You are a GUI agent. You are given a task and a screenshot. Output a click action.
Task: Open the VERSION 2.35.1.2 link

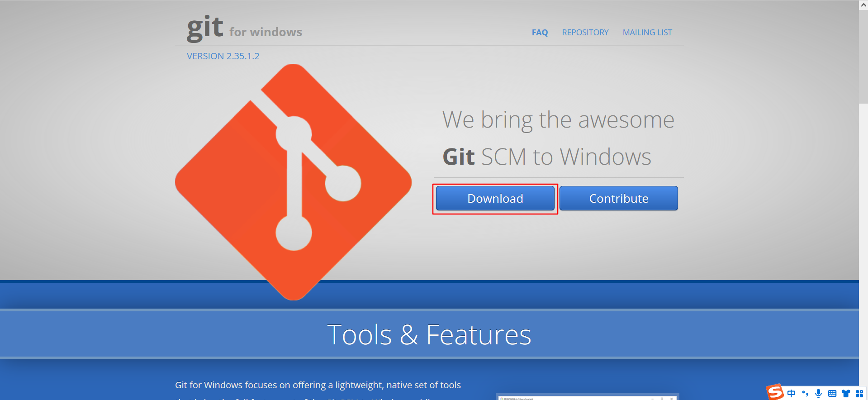click(223, 56)
